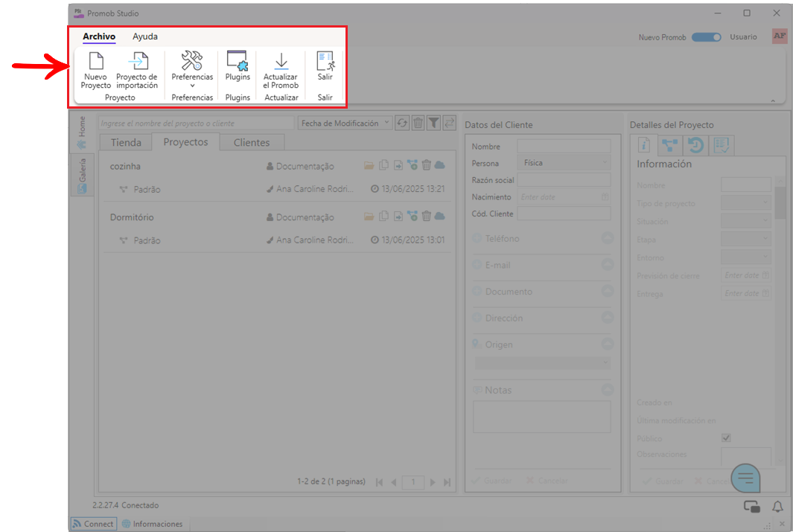Click the client Nombre input field
The width and height of the screenshot is (793, 532).
click(x=564, y=147)
